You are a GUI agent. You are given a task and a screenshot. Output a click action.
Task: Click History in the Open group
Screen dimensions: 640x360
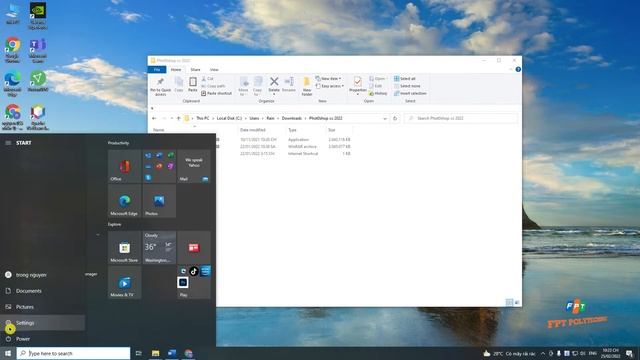click(x=378, y=93)
